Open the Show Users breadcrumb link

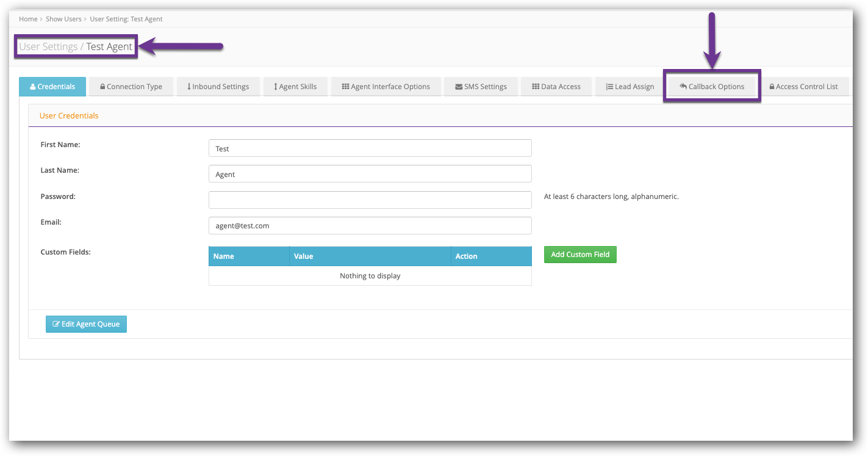coord(63,18)
